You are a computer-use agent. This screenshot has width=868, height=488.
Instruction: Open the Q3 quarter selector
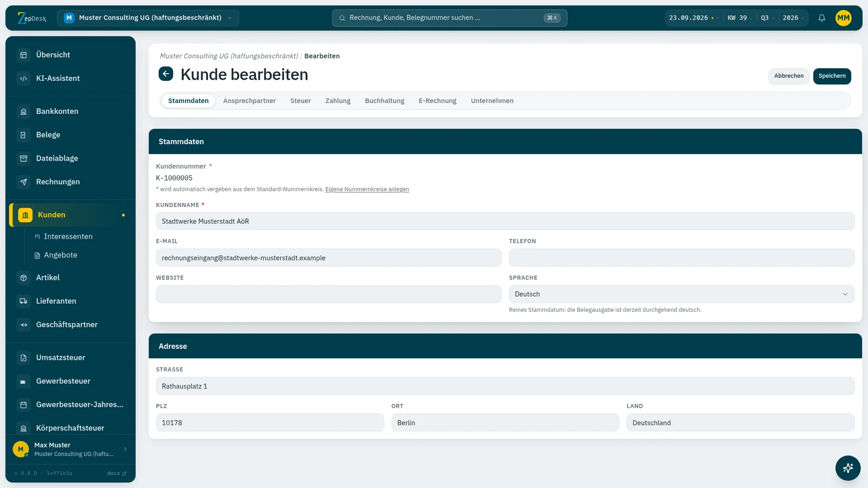coord(767,18)
